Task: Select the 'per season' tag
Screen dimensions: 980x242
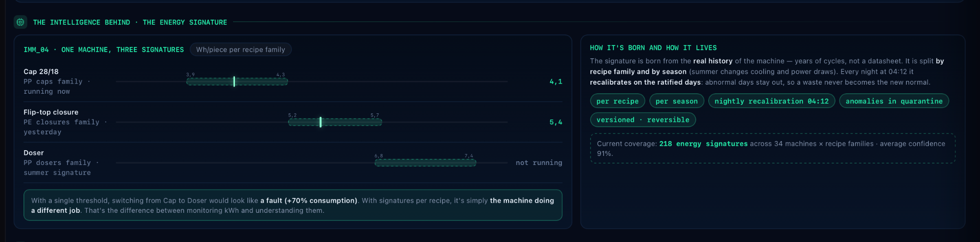Action: pos(677,101)
